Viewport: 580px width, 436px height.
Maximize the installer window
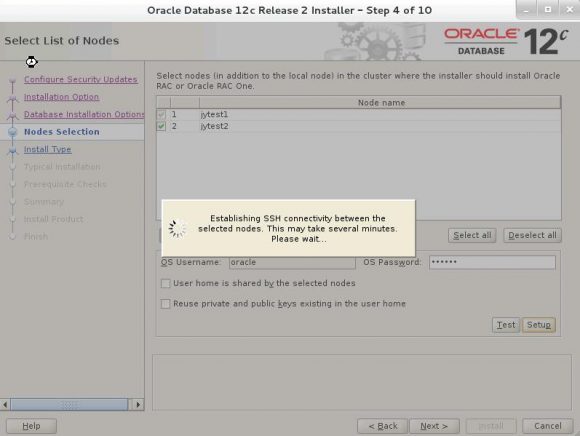[x=548, y=10]
